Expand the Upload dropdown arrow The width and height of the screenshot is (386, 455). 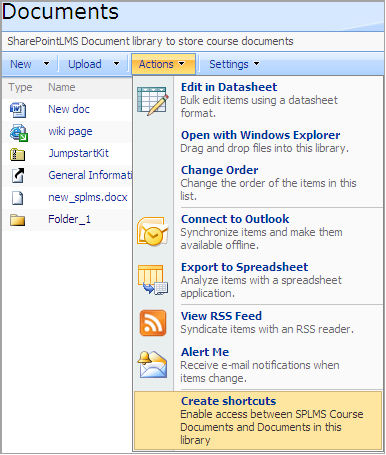click(x=116, y=64)
